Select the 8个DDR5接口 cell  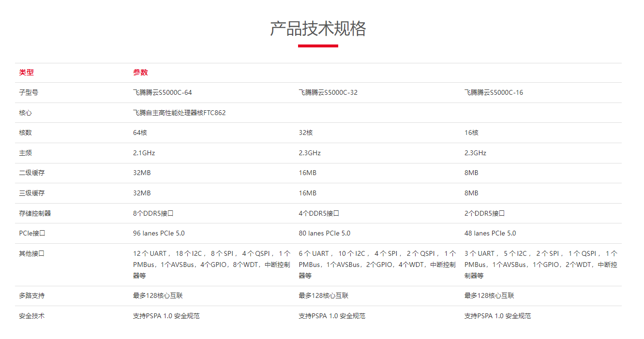coord(153,213)
